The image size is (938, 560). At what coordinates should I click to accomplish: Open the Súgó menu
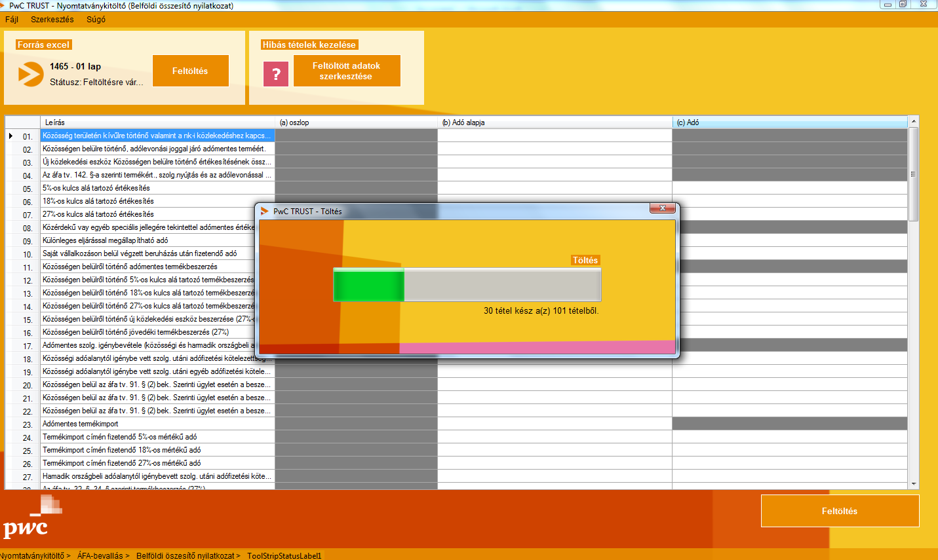click(96, 20)
